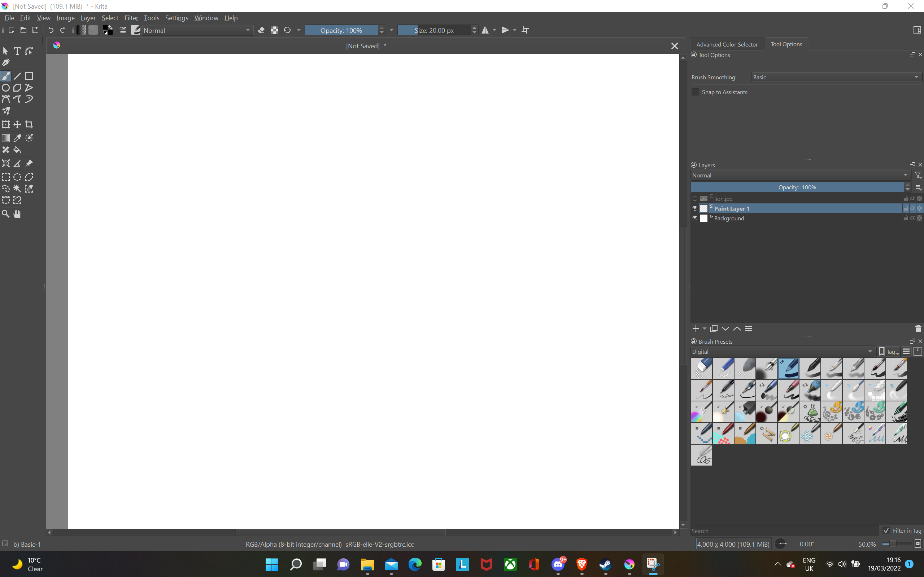924x577 pixels.
Task: Toggle eraser mode in the toolbar
Action: [261, 30]
